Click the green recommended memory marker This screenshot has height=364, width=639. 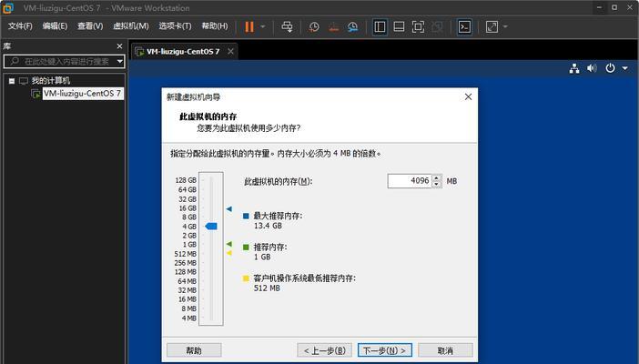[229, 244]
